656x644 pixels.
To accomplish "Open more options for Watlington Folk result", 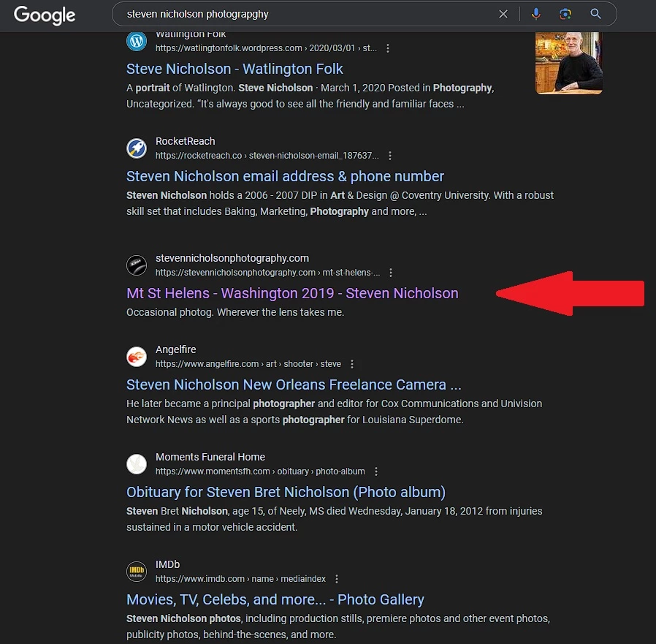I will click(388, 48).
